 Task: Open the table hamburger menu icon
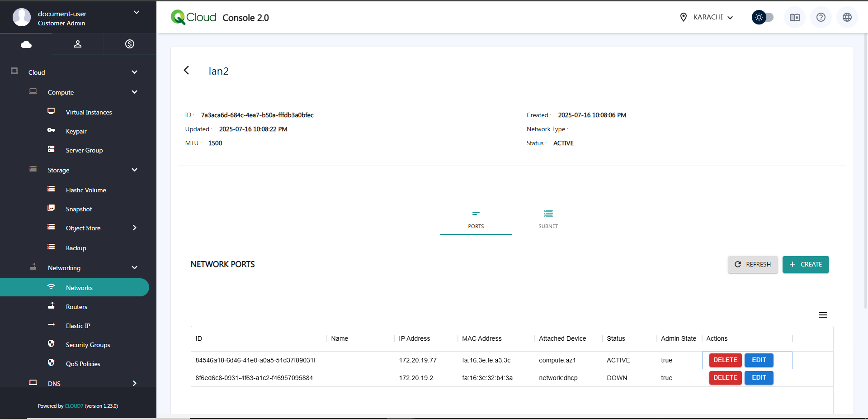(822, 315)
